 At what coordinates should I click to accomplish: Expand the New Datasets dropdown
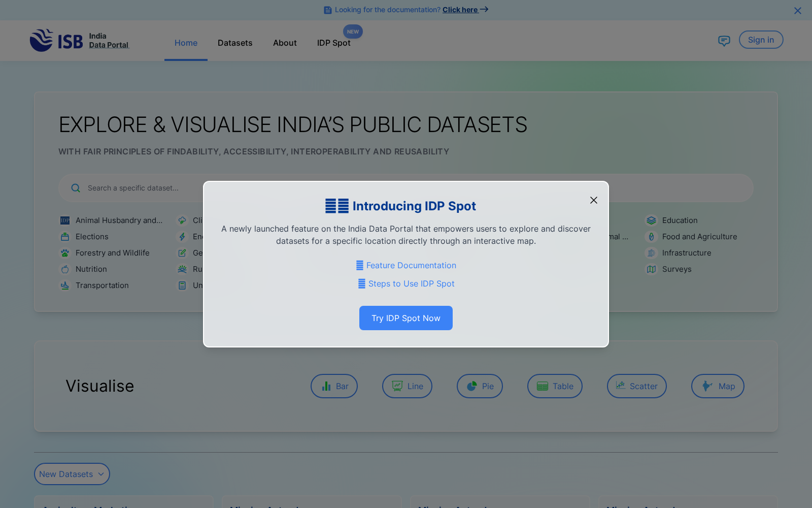(x=72, y=474)
